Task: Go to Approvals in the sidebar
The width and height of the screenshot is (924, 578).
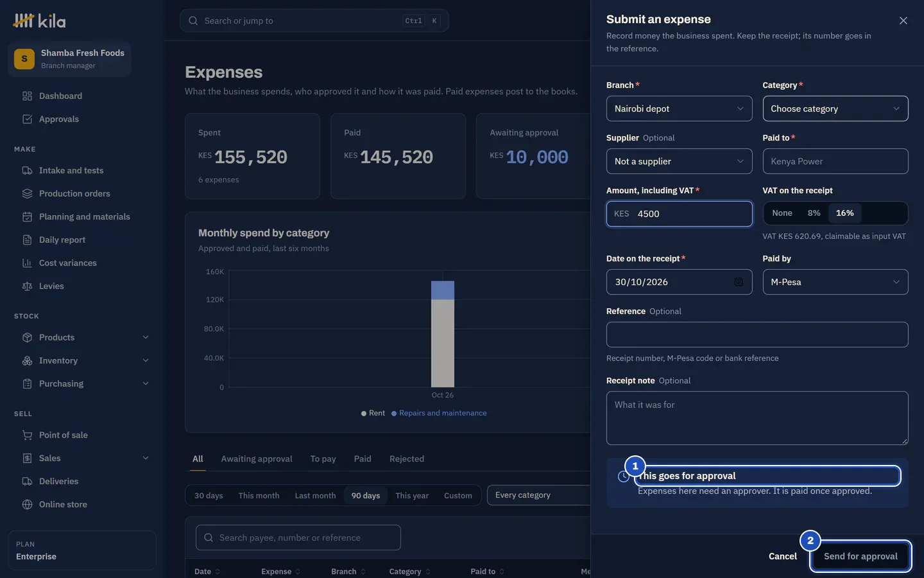Action: pyautogui.click(x=82, y=119)
